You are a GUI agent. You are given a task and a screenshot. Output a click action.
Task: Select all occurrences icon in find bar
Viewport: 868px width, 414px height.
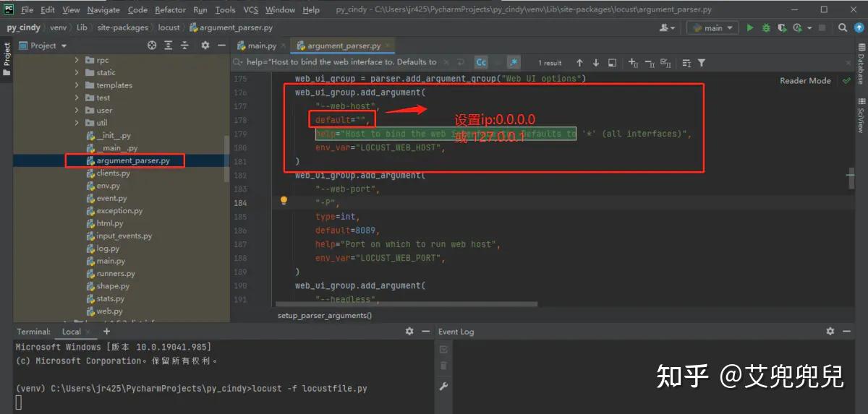click(x=666, y=63)
